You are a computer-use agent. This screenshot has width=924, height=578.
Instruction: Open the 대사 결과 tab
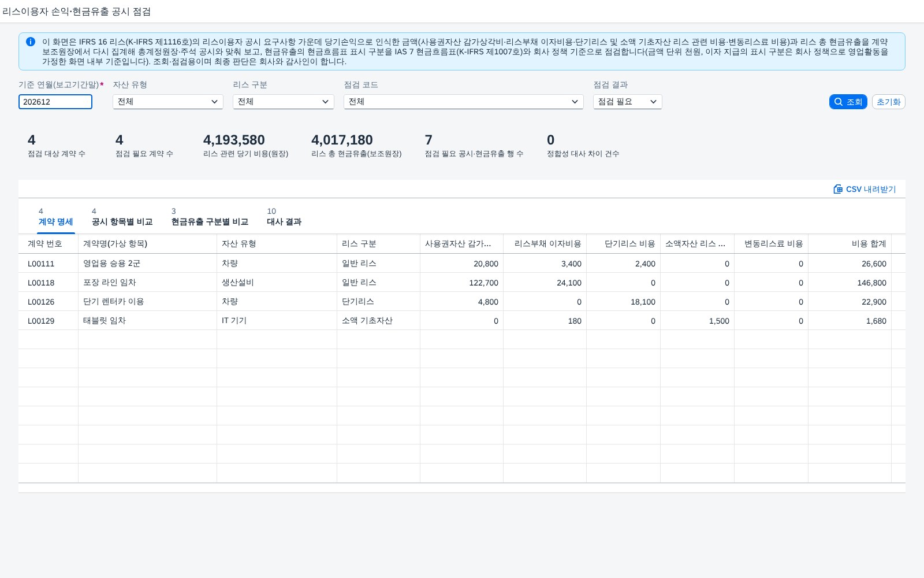tap(284, 217)
